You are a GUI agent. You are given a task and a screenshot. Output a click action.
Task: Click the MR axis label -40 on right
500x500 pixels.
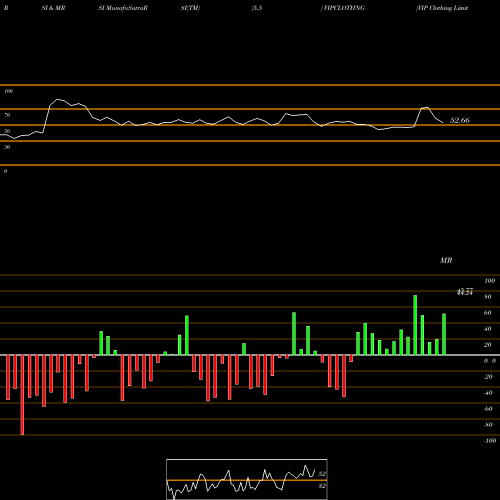pyautogui.click(x=488, y=393)
